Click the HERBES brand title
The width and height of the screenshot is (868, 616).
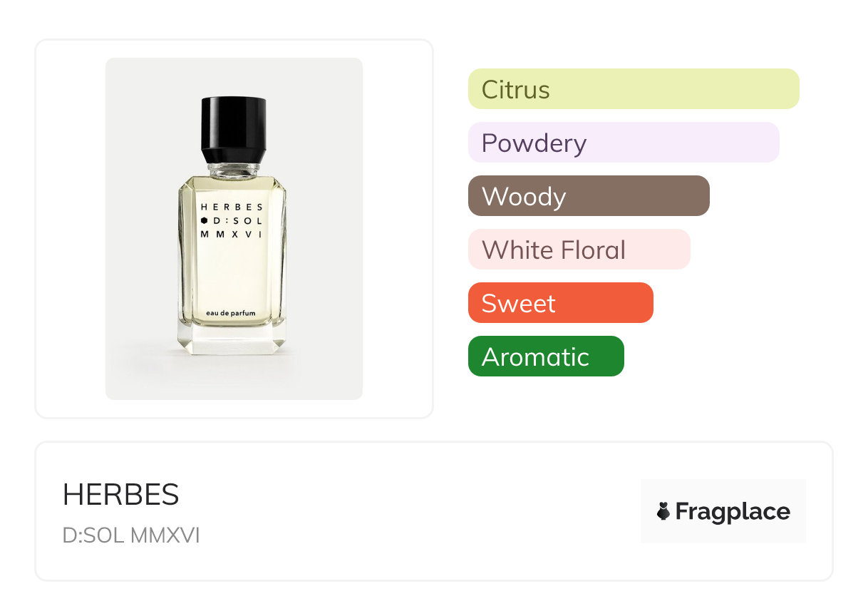click(x=121, y=494)
